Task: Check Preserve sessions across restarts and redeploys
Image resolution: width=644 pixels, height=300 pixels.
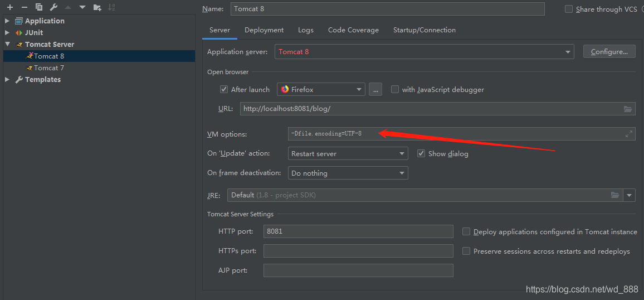Action: (x=466, y=251)
